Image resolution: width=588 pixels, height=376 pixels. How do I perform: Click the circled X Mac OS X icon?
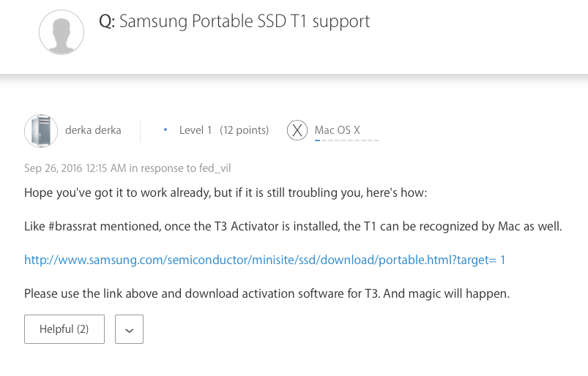pyautogui.click(x=297, y=130)
